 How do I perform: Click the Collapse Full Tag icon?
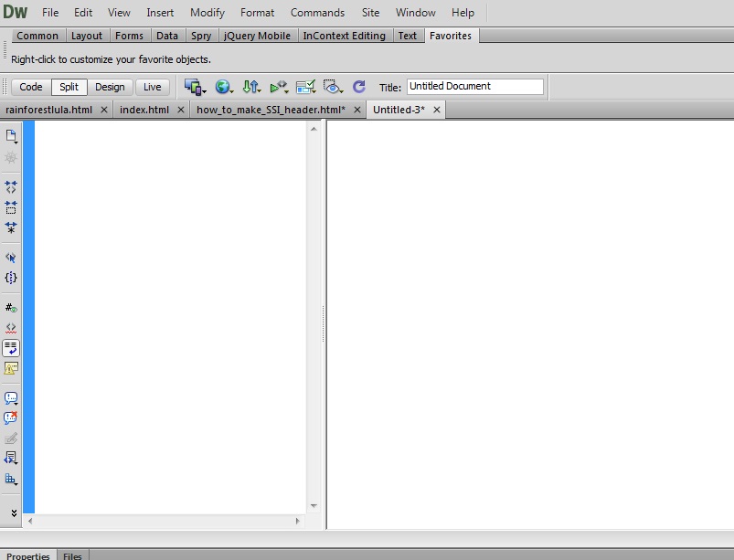(x=11, y=186)
